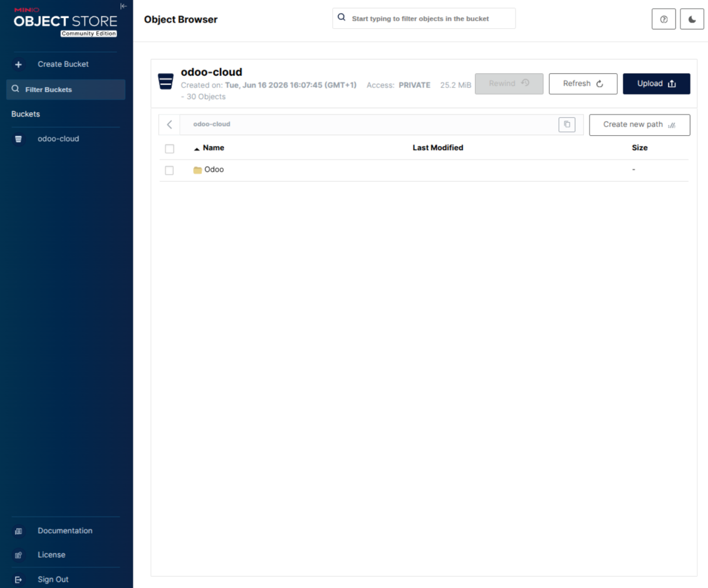The image size is (708, 588).
Task: Click the Rewind button
Action: pyautogui.click(x=509, y=83)
